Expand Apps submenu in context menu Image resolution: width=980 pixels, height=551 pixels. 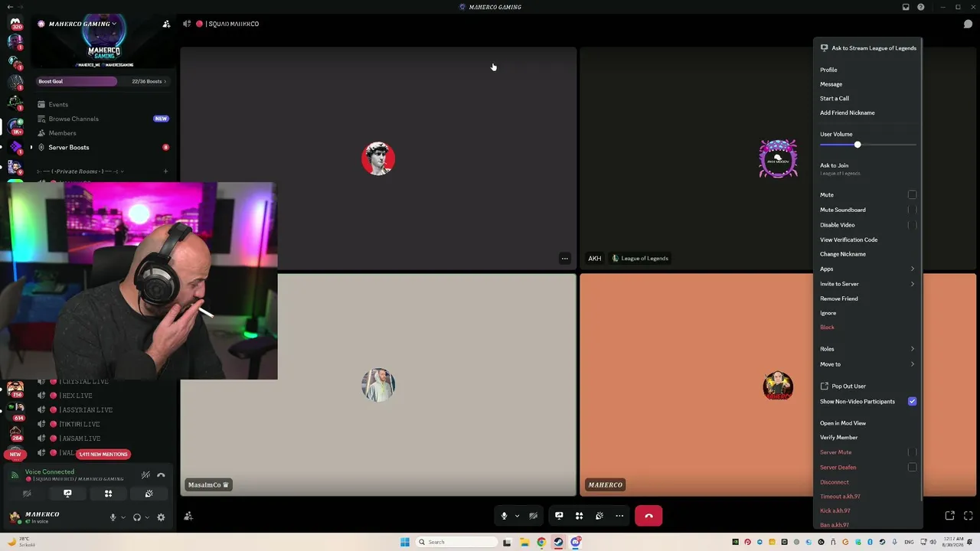pos(867,269)
